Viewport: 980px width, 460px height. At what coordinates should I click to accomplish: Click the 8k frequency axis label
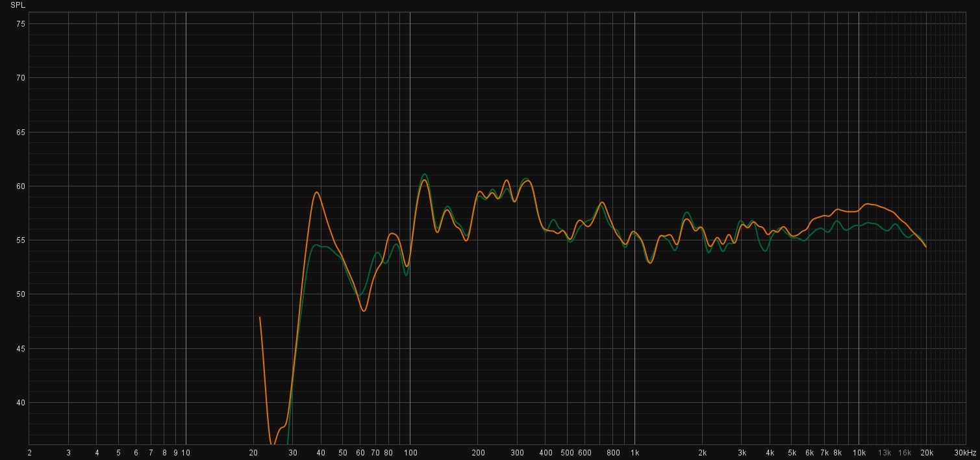(x=838, y=453)
